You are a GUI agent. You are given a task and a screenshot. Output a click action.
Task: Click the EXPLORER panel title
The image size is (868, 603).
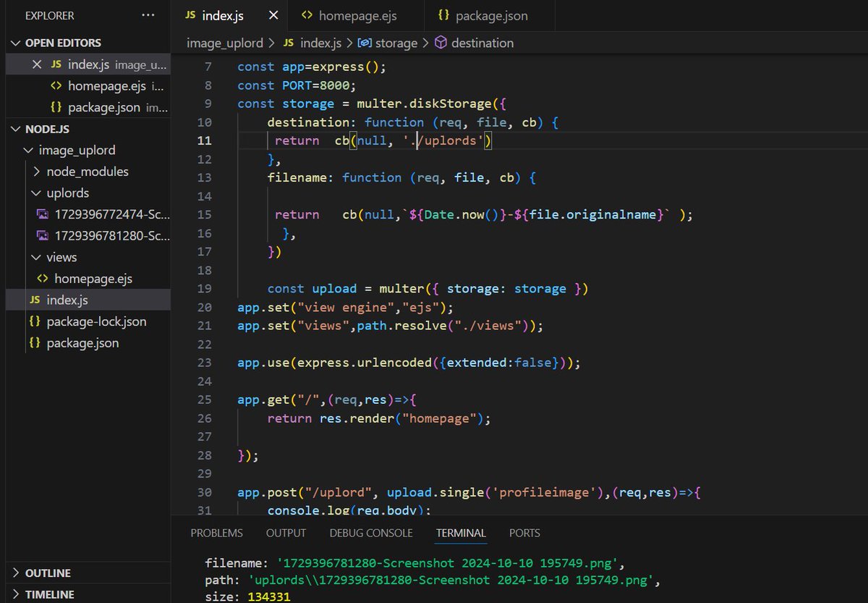49,15
